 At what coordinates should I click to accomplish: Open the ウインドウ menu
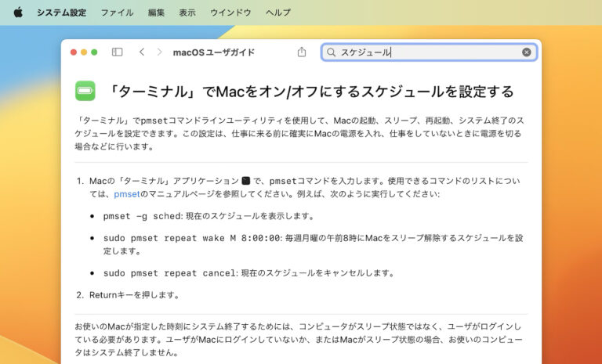point(230,13)
